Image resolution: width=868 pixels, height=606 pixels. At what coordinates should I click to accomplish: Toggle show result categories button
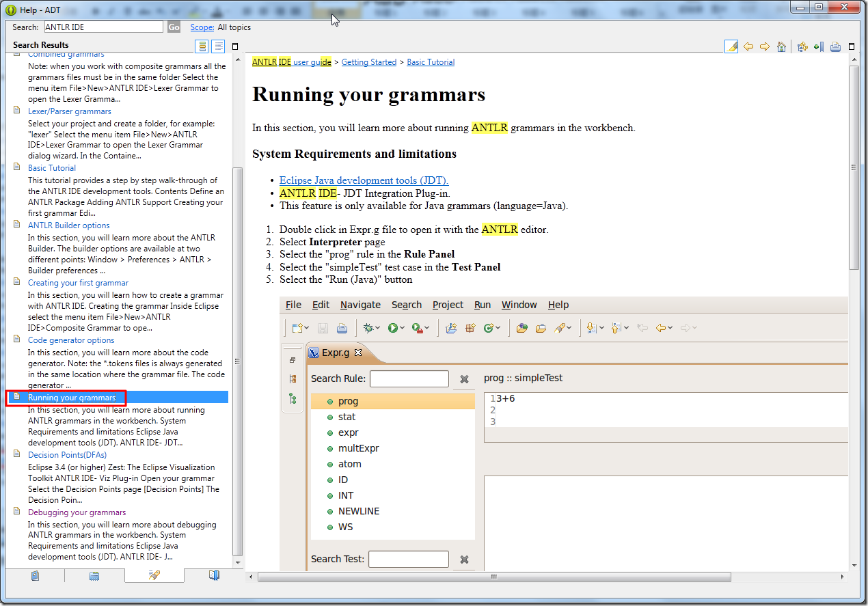click(202, 46)
